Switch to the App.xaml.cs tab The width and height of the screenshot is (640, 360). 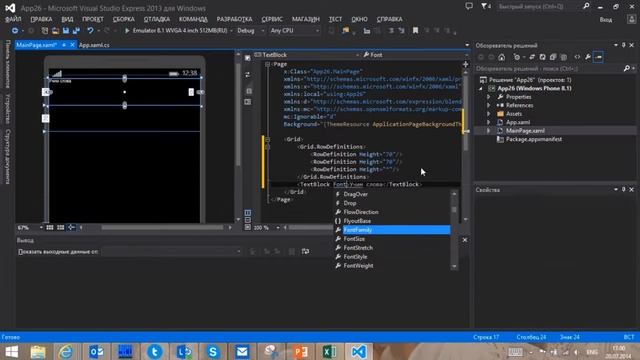(x=94, y=45)
